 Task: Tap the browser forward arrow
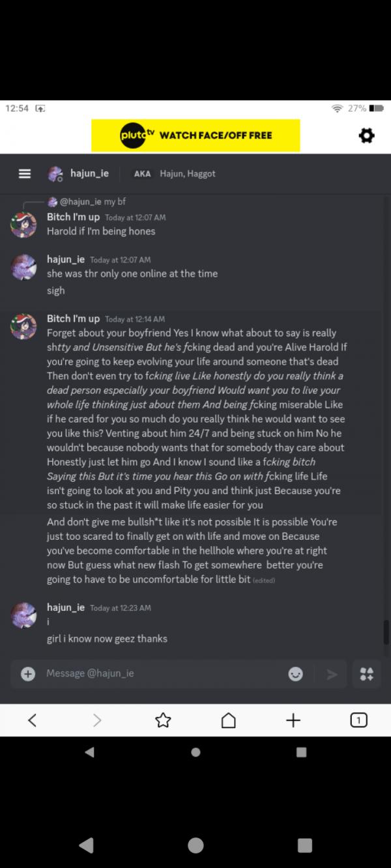click(x=97, y=720)
